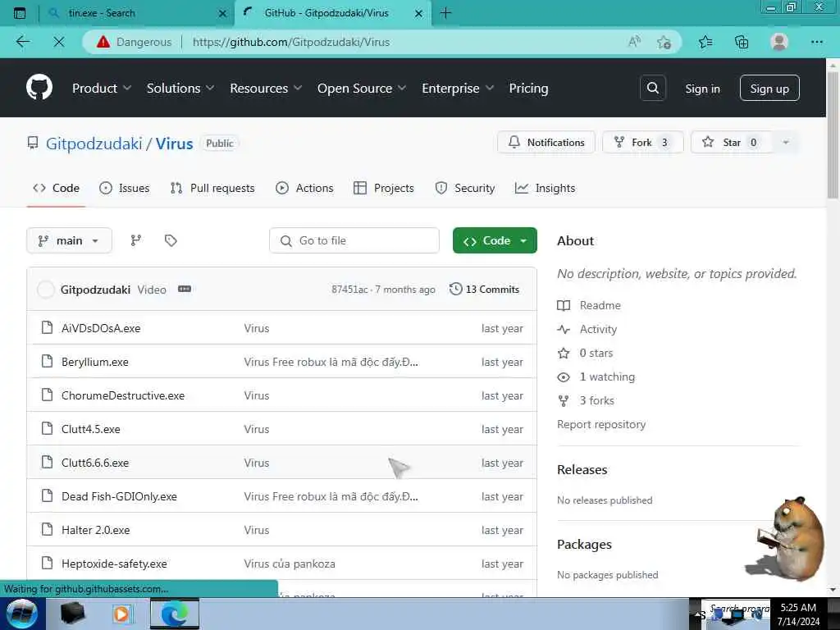Click the file icon of AiVDsDOsA.exe
Viewport: 840px width, 630px height.
[x=47, y=327]
